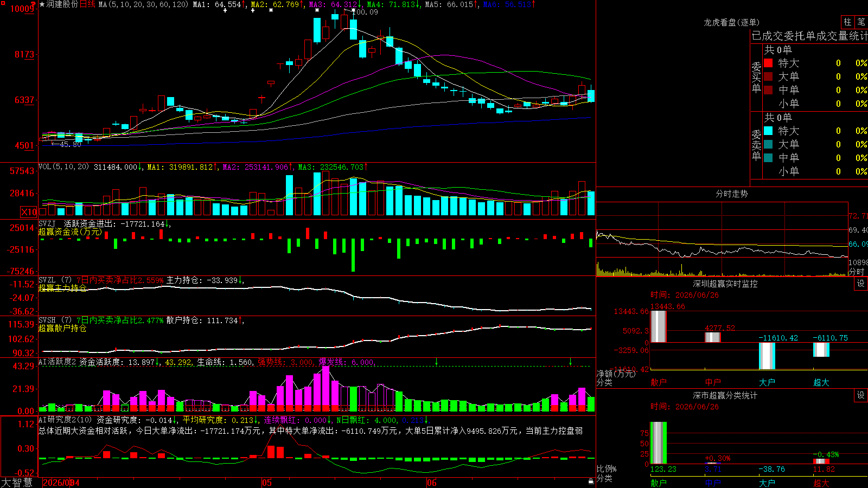This screenshot has height=488, width=868.
Task: Click the 主力持仓: -33.939 reading
Action: tap(205, 280)
